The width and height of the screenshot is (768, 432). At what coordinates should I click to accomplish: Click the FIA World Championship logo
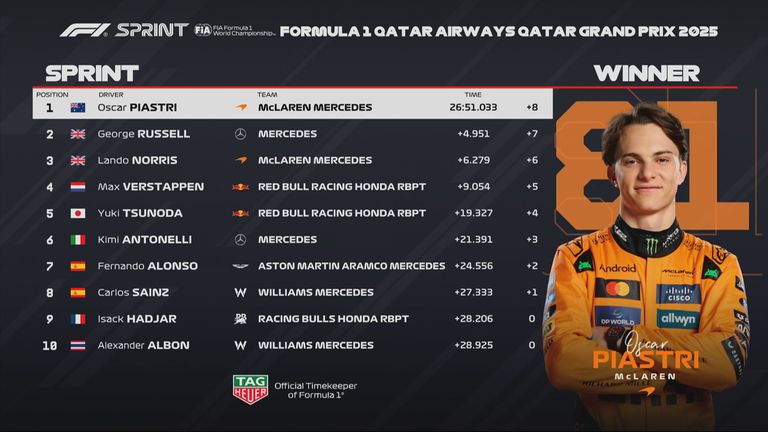tap(233, 30)
